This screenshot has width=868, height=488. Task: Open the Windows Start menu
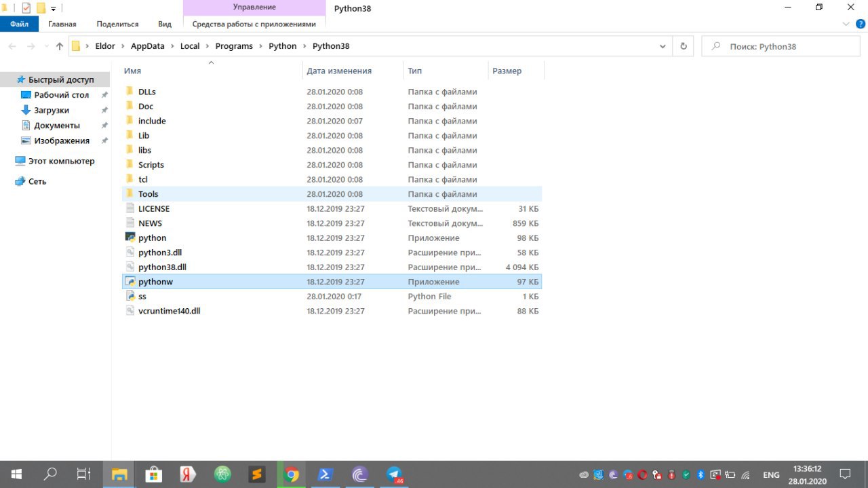tap(16, 474)
